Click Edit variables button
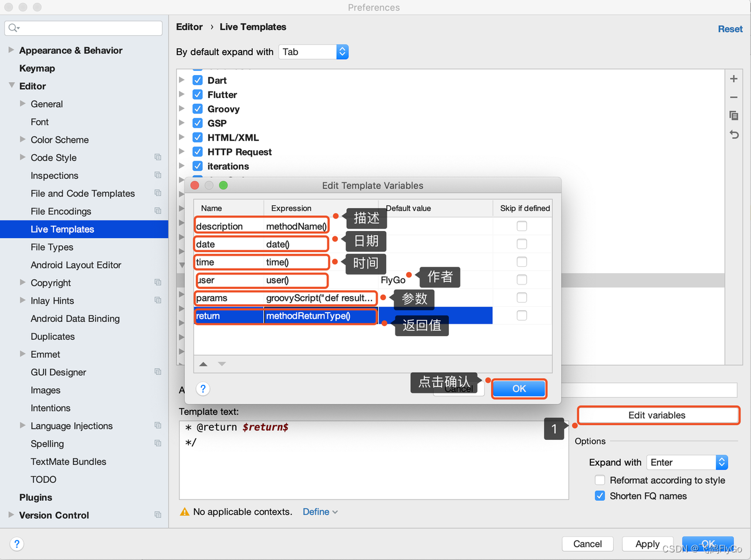Image resolution: width=751 pixels, height=560 pixels. click(657, 415)
